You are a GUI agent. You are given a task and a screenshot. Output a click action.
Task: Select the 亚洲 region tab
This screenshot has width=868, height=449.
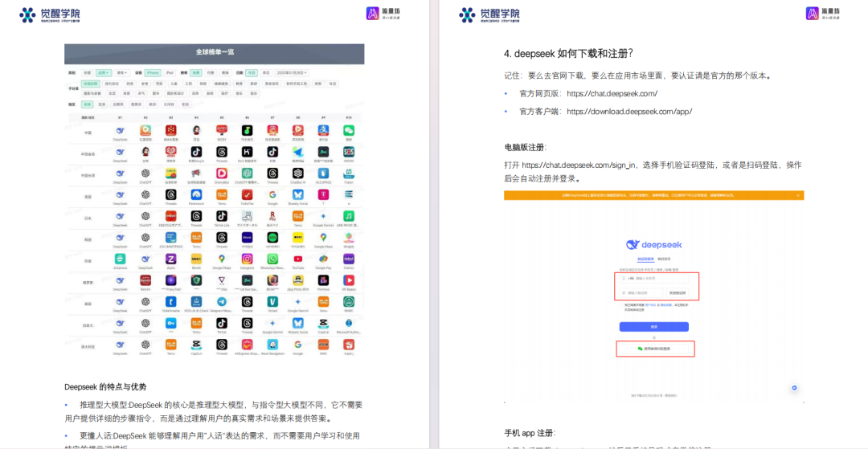click(x=102, y=104)
